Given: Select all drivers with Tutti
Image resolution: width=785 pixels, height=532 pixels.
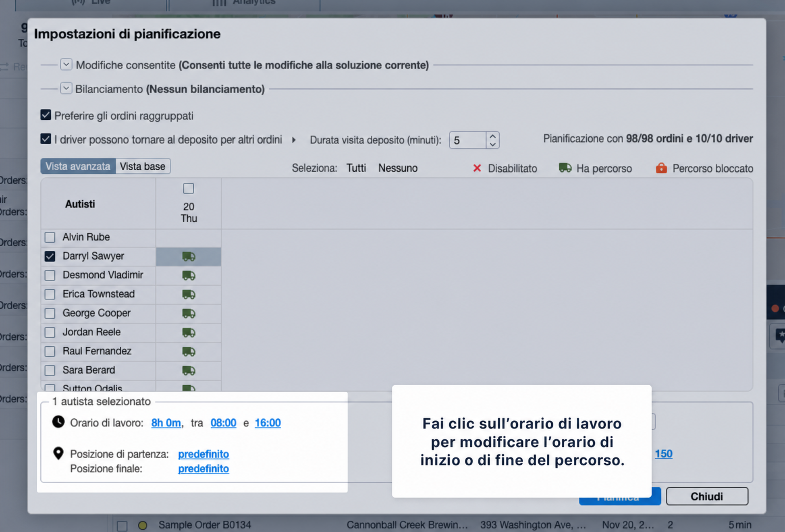Looking at the screenshot, I should [356, 168].
